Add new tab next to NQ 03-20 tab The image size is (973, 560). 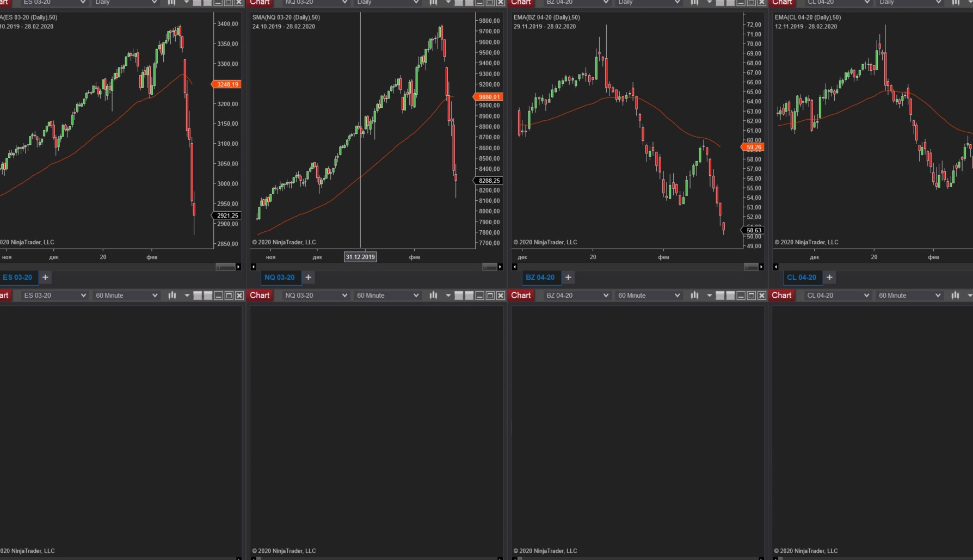309,278
